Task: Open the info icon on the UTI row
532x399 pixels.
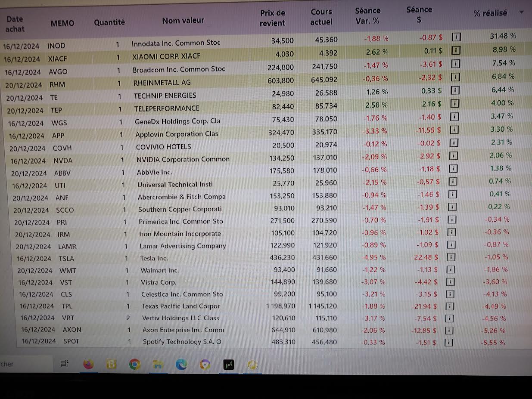Action: [453, 182]
